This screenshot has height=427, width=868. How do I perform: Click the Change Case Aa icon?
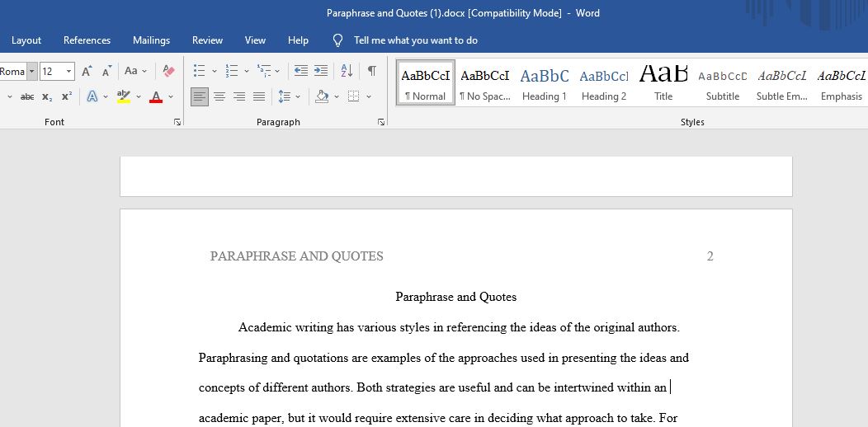(x=131, y=71)
